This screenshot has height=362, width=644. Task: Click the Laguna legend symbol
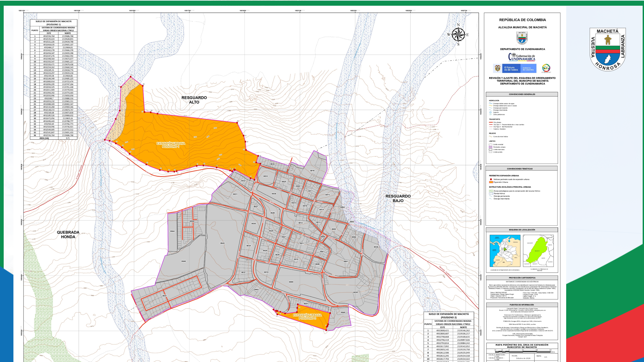pyautogui.click(x=491, y=112)
